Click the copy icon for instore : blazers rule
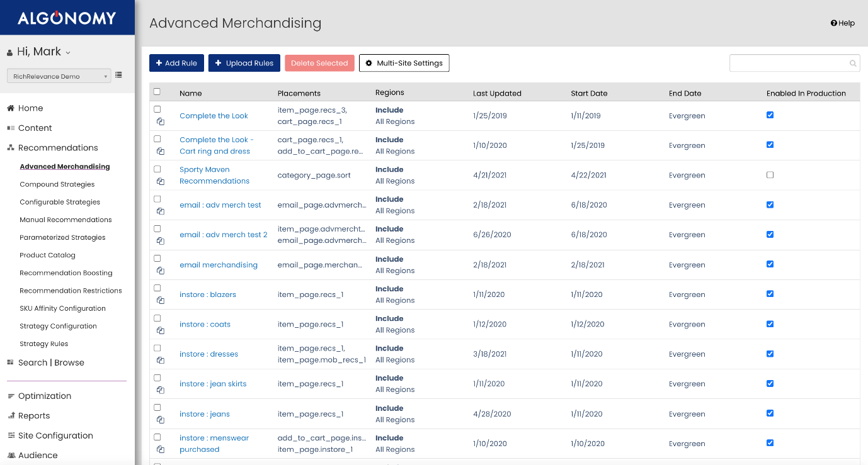 point(161,301)
